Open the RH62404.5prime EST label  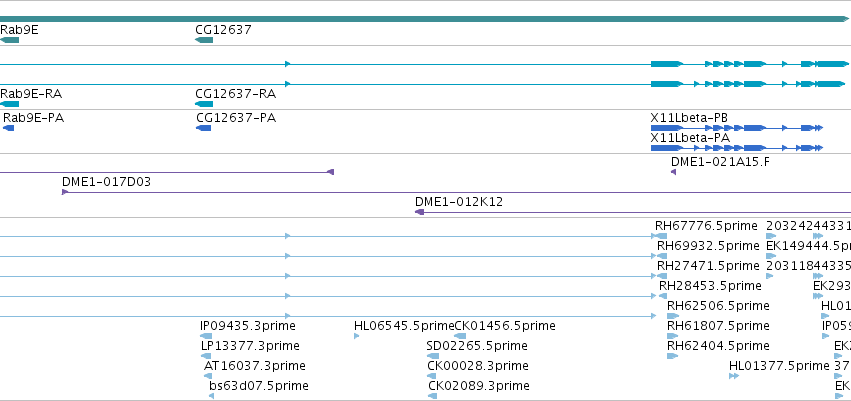[x=718, y=346]
